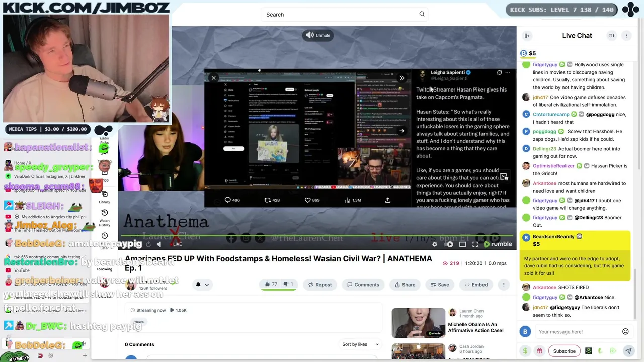
Task: Open the Embed code option
Action: click(x=475, y=285)
